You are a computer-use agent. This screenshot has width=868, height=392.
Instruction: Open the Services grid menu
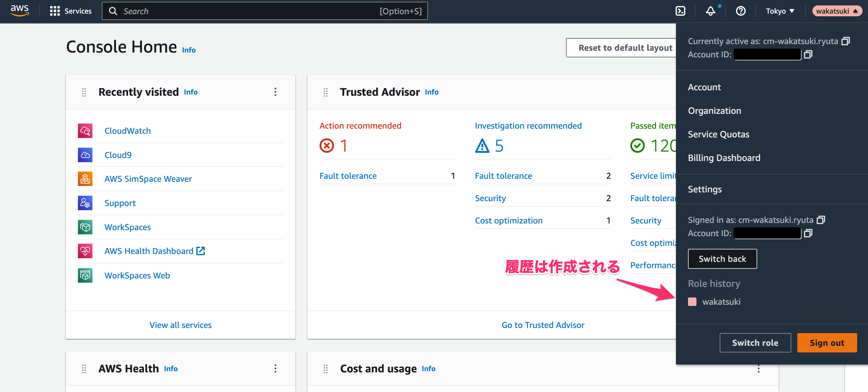click(x=70, y=11)
